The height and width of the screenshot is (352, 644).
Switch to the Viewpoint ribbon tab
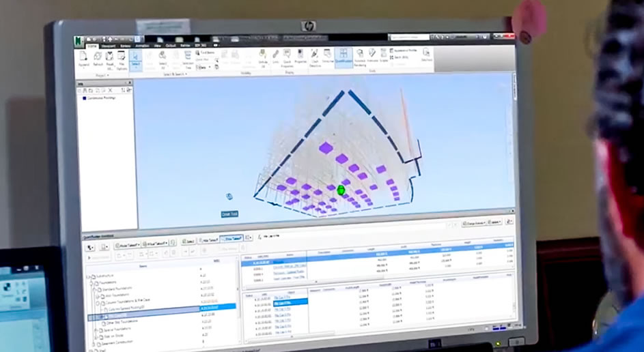pos(109,46)
